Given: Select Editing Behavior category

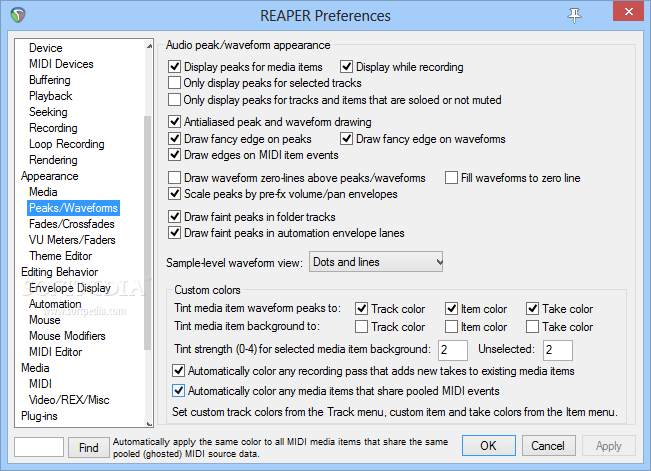Looking at the screenshot, I should 59,272.
